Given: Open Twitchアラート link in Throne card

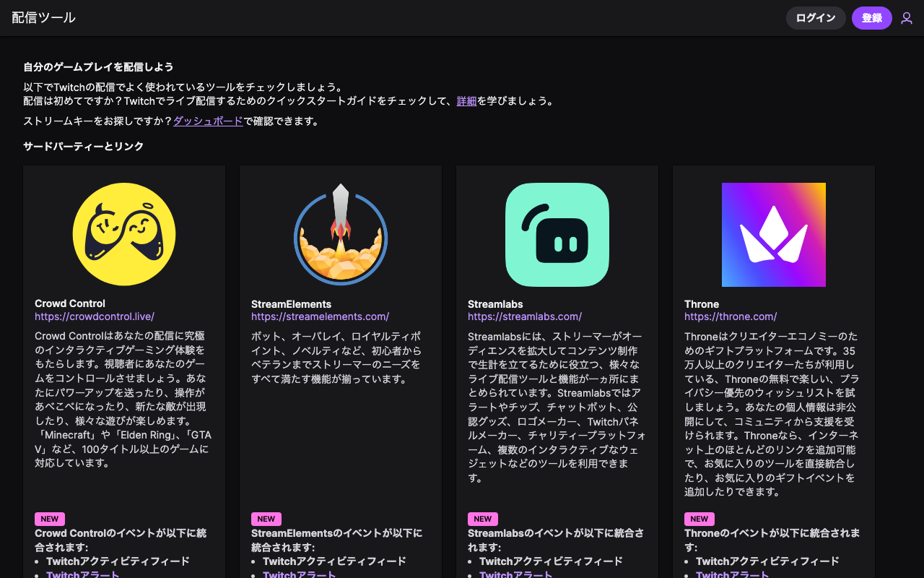Looking at the screenshot, I should tap(733, 574).
